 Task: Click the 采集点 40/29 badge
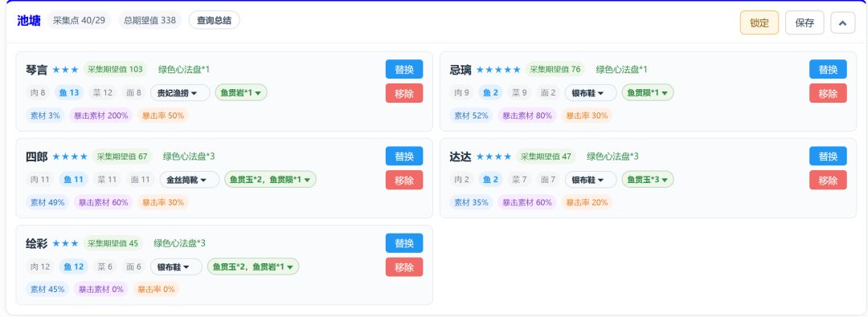click(79, 21)
